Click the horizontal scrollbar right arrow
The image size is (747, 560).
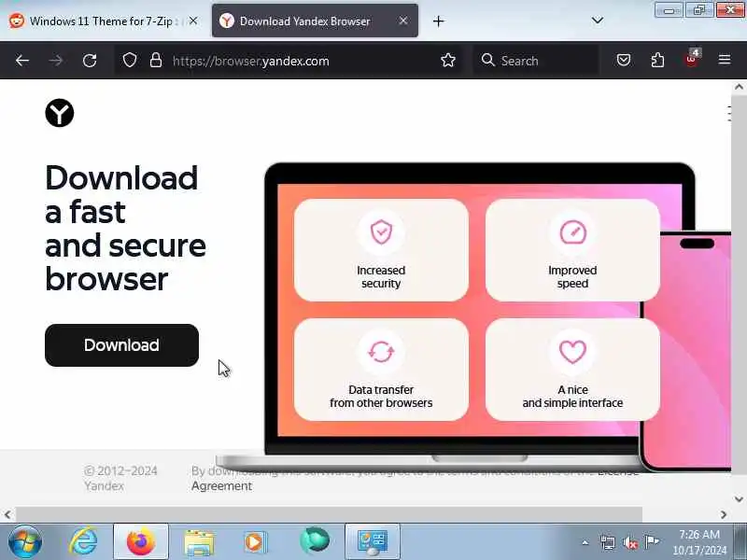pyautogui.click(x=724, y=514)
